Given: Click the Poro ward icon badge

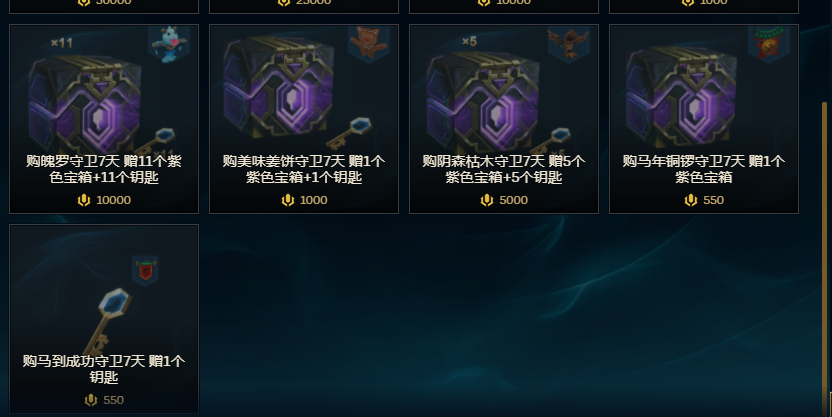Looking at the screenshot, I should pyautogui.click(x=169, y=44).
